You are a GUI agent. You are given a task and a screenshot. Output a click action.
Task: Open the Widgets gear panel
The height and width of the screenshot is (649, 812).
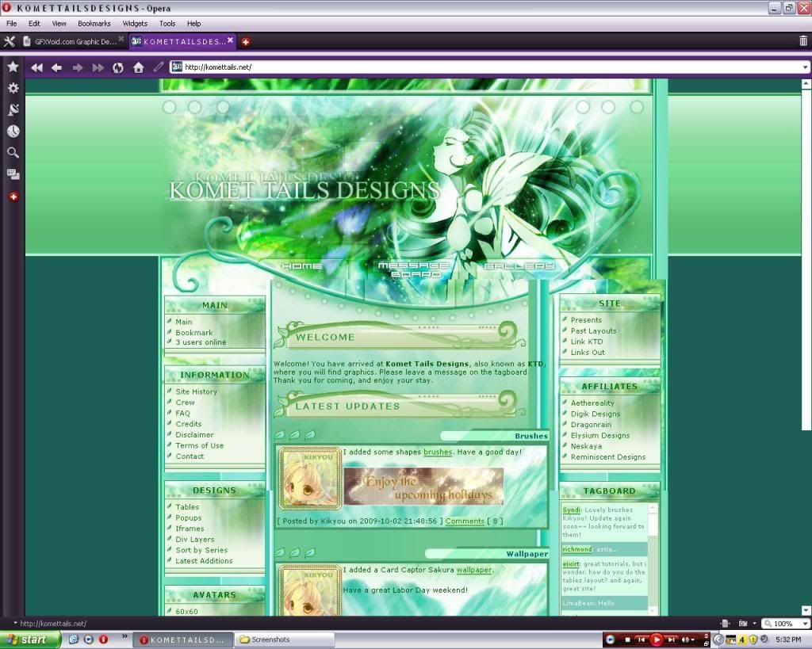click(13, 88)
